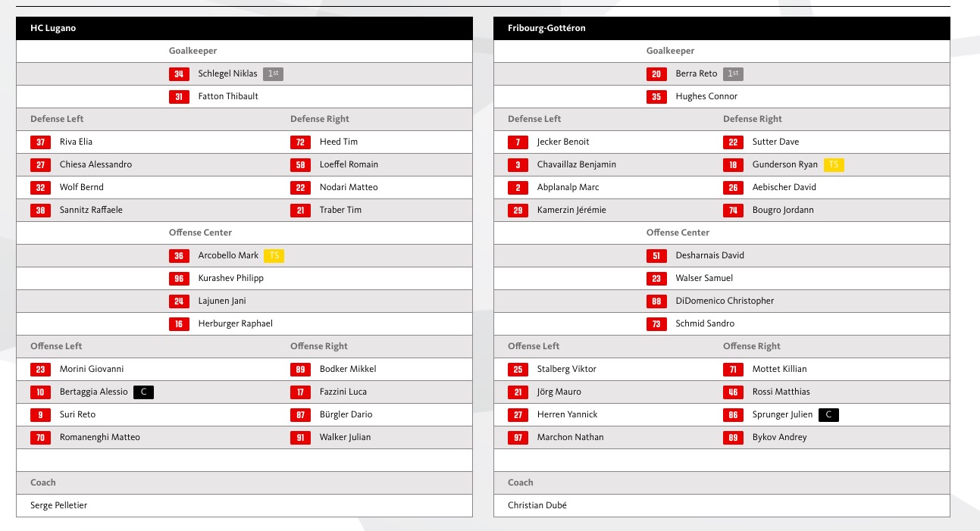Click player name Jörg Mauro
Screen dimensions: 980x531
pyautogui.click(x=560, y=392)
